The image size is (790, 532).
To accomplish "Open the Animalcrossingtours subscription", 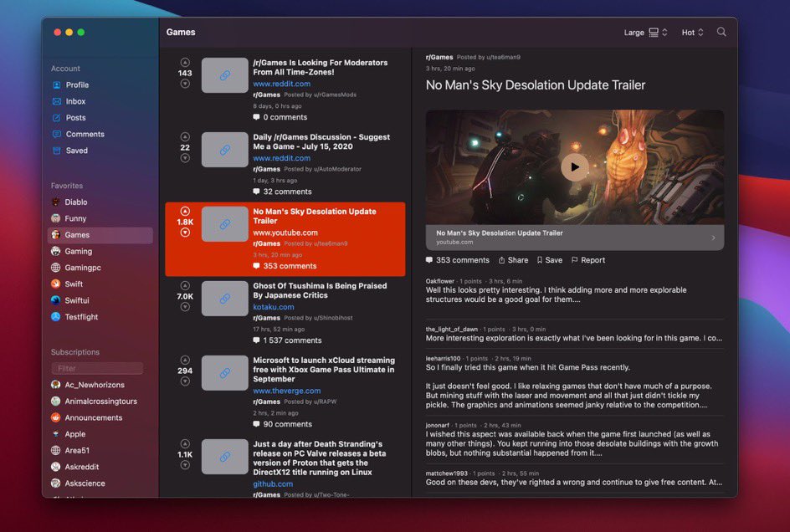I will [x=100, y=402].
